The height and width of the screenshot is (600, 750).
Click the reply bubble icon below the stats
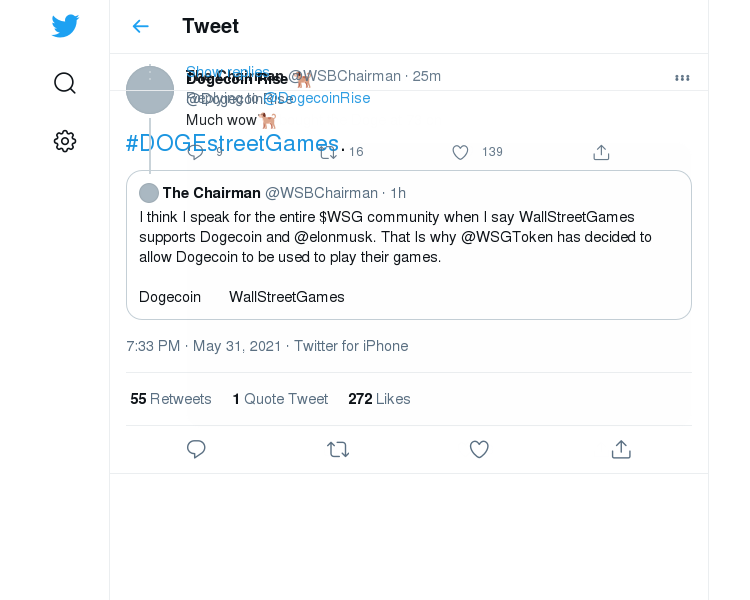[x=196, y=449]
